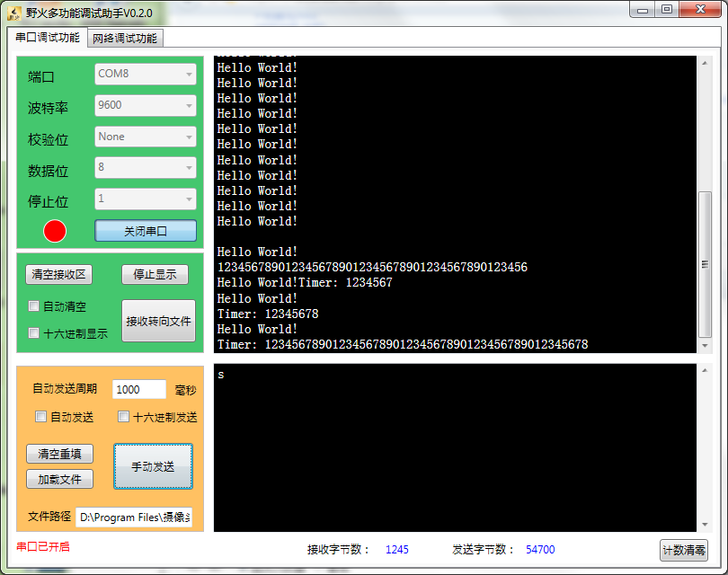Click the 接收字节数 label
Viewport: 728px width, 575px height.
338,550
